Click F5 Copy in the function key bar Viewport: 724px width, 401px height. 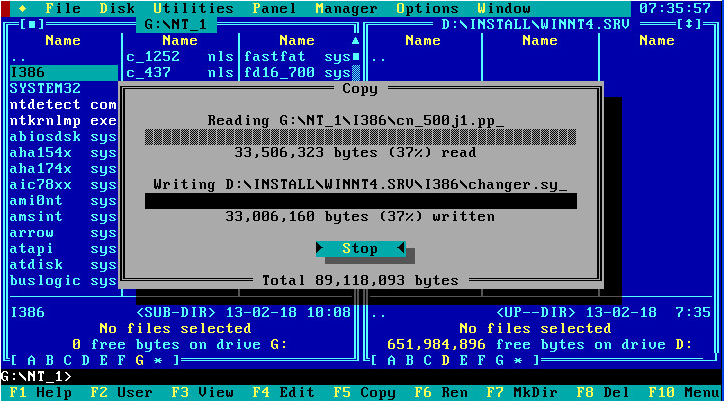coord(365,393)
